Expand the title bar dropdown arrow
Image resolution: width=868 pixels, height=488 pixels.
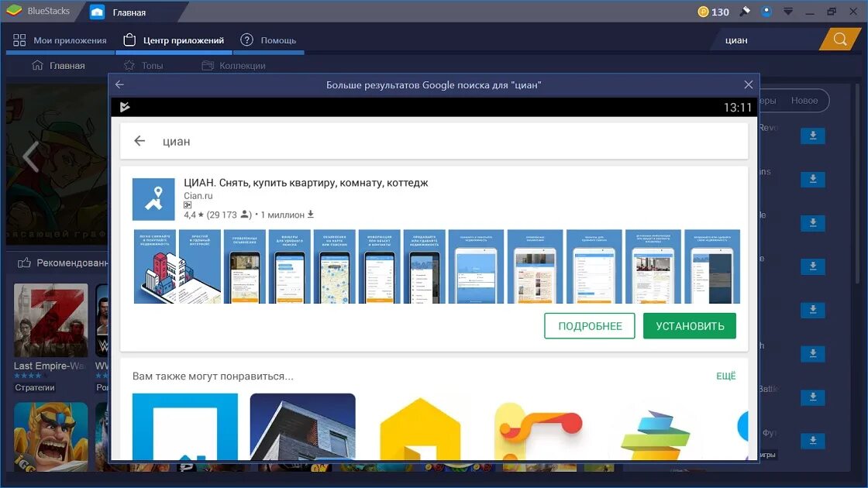(x=788, y=12)
